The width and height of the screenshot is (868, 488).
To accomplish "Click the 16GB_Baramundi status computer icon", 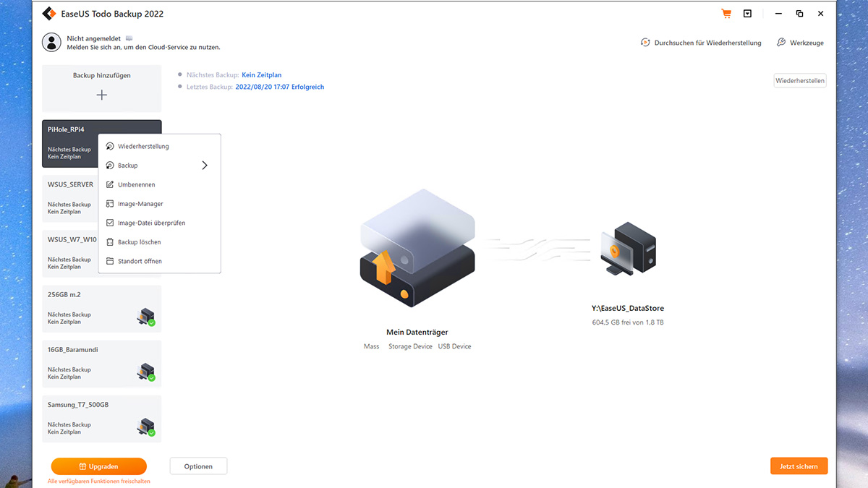I will click(146, 372).
